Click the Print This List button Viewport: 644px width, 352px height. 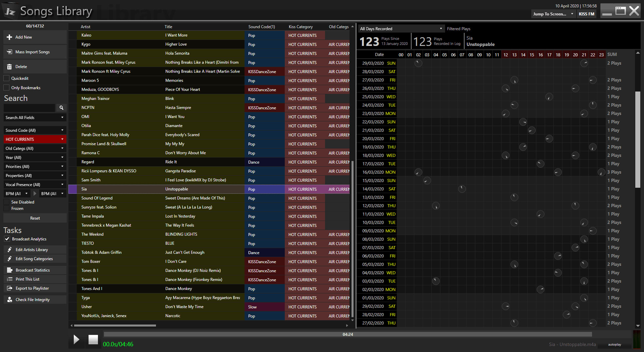coord(28,279)
